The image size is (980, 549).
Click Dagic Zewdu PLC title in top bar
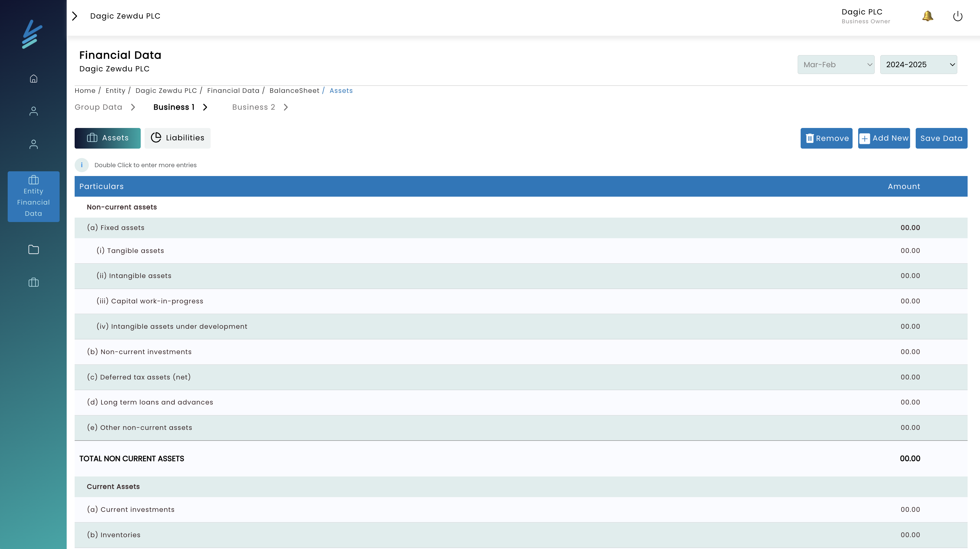pos(125,16)
